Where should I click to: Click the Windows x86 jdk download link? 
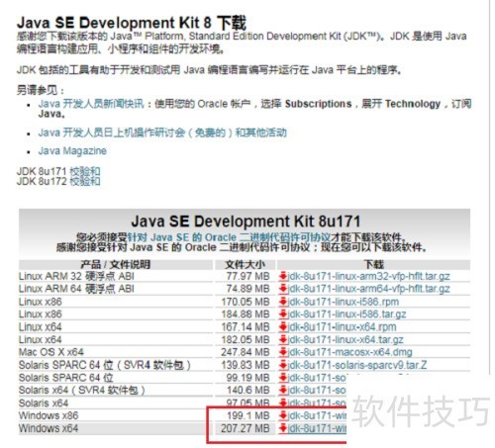pos(317,415)
